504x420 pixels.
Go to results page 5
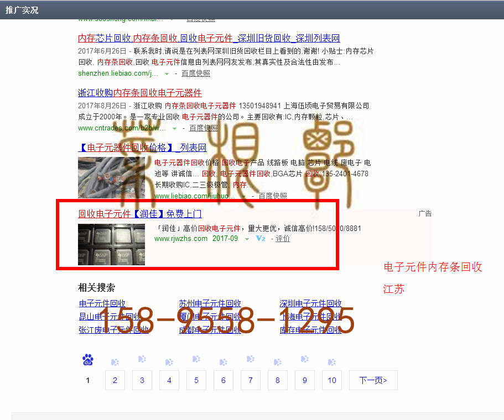point(196,380)
